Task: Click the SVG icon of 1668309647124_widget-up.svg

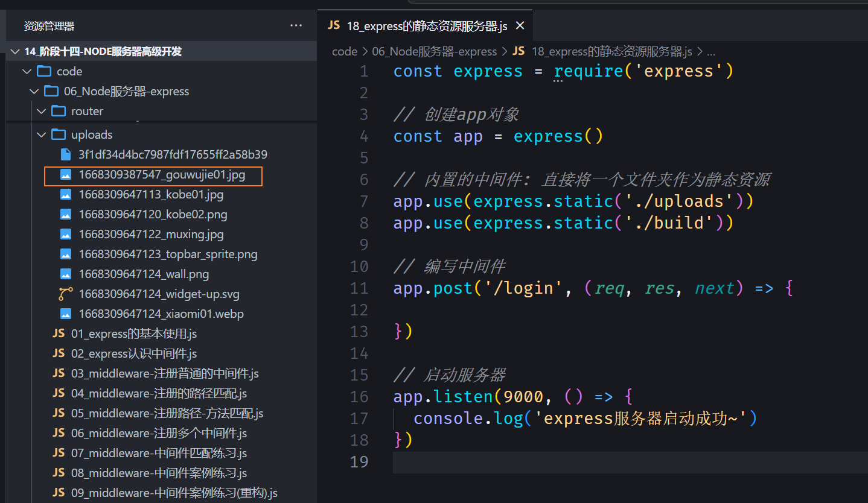Action: (66, 294)
